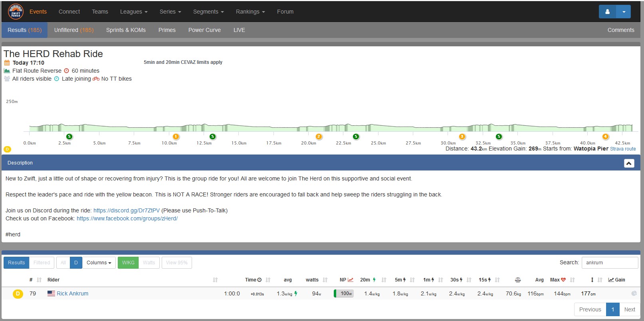
Task: Expand the Segments dropdown menu
Action: [x=208, y=12]
